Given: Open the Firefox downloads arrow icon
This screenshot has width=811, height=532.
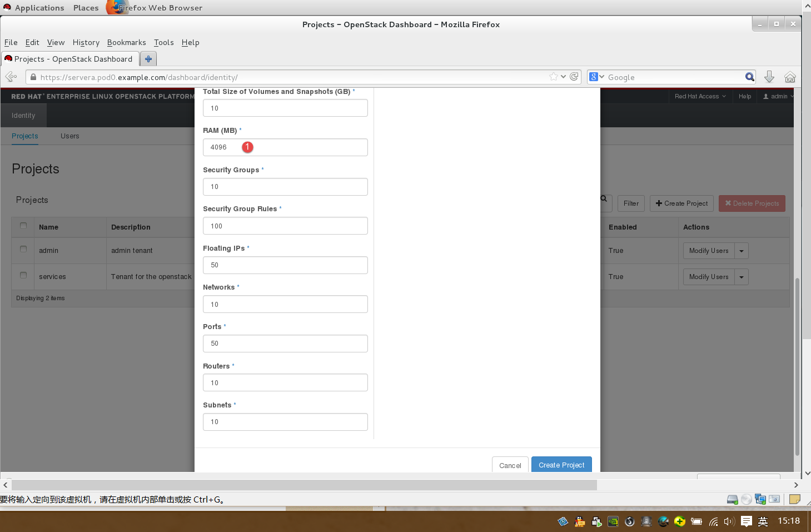Looking at the screenshot, I should [769, 77].
